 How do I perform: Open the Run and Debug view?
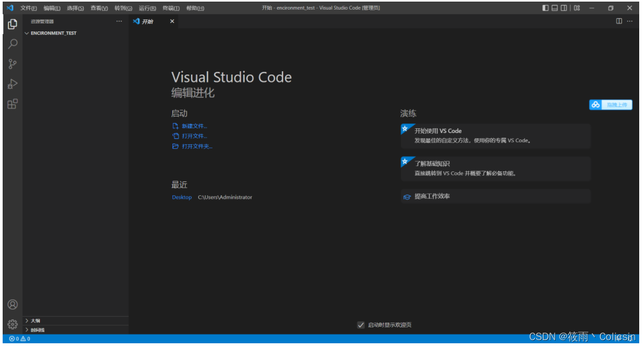(x=12, y=84)
